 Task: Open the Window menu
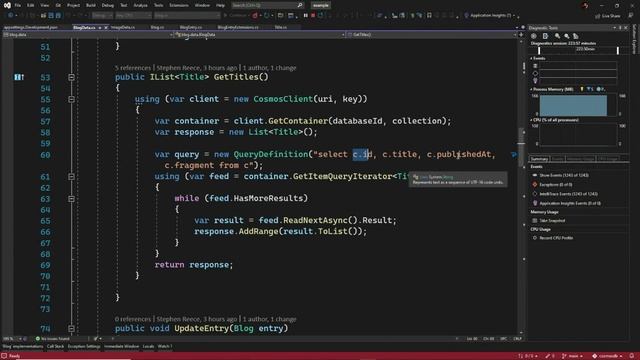point(202,5)
